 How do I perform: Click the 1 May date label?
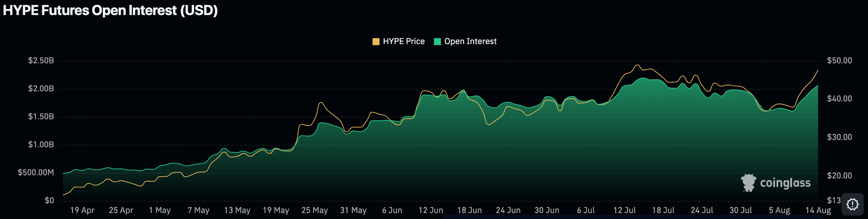point(160,210)
